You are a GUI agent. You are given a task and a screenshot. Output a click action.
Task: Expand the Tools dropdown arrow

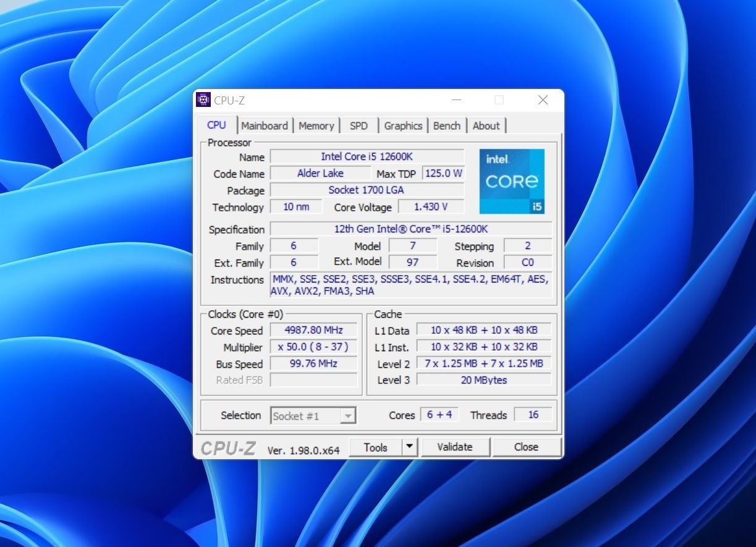click(x=410, y=447)
